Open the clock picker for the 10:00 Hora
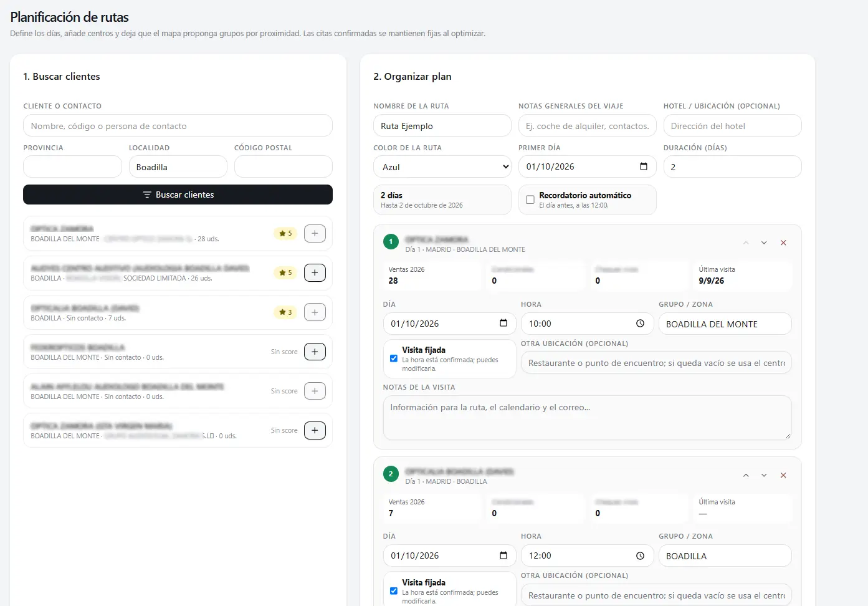This screenshot has height=606, width=868. coord(640,323)
